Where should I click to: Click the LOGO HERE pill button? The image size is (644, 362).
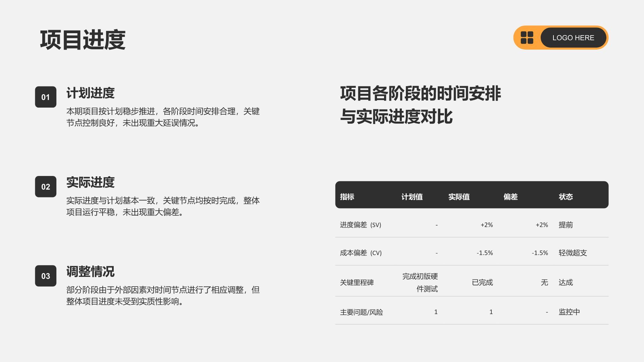[573, 38]
